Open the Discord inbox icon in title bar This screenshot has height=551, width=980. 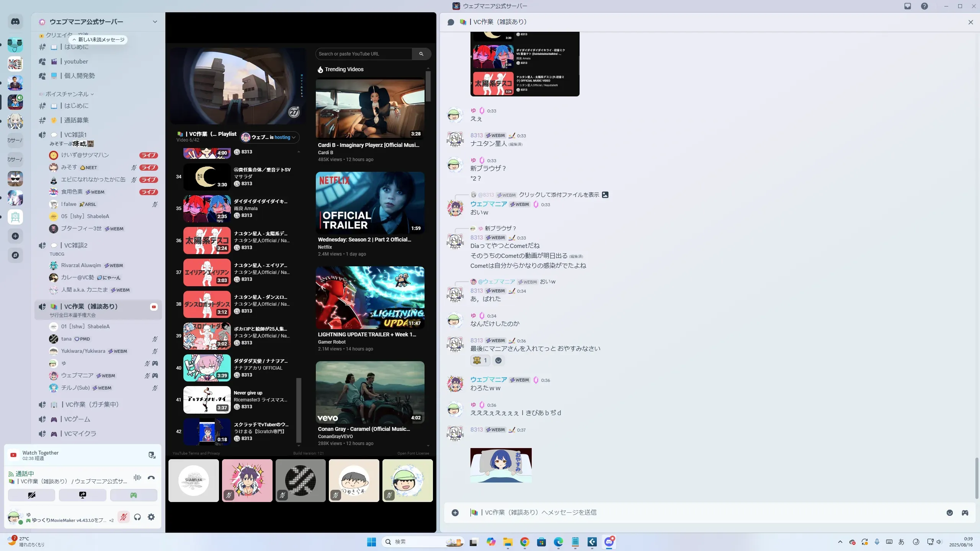coord(908,6)
